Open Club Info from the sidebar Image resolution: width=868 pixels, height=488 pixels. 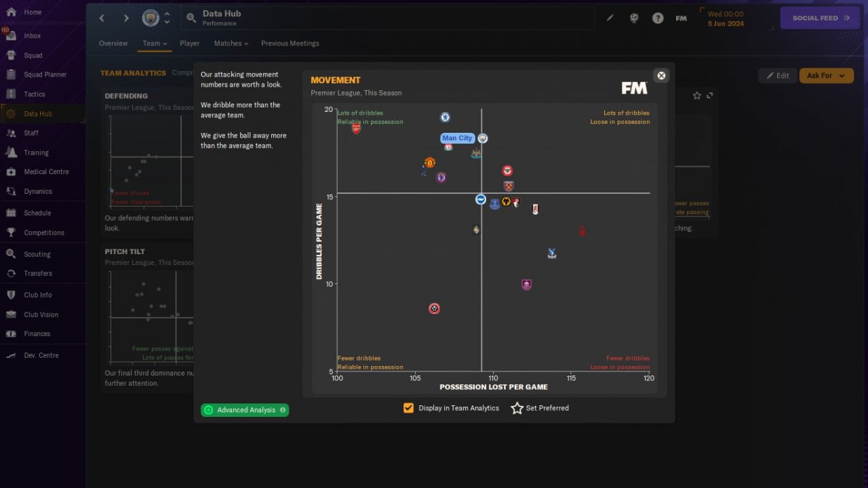pos(38,295)
